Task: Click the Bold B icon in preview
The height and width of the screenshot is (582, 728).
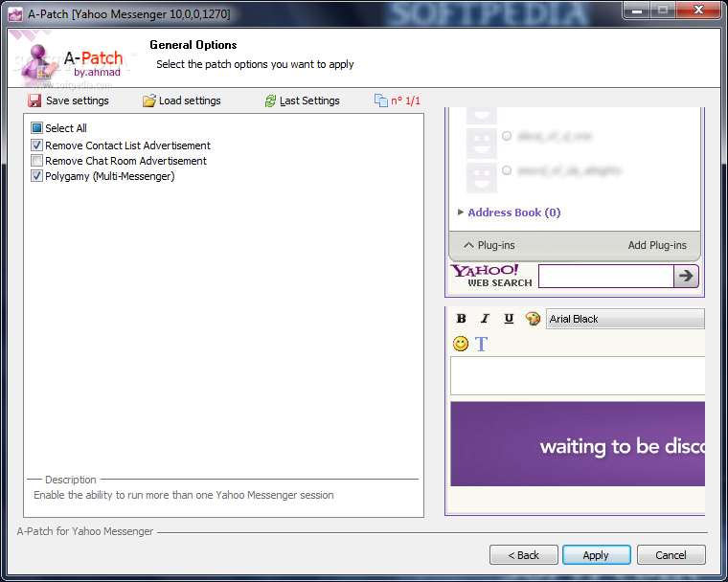Action: (x=461, y=319)
